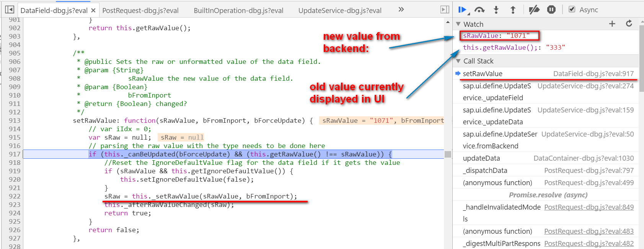Step over next function call
Viewport: 644px width, 249px height.
[x=479, y=10]
